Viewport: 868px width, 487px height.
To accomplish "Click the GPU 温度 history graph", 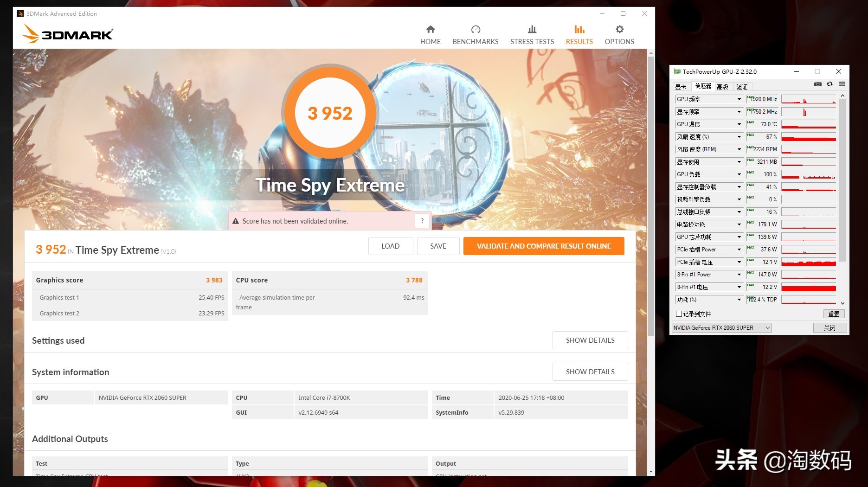I will click(x=809, y=124).
